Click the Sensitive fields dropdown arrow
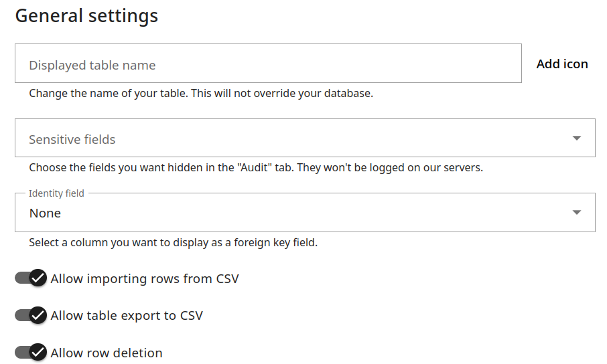 click(x=576, y=139)
